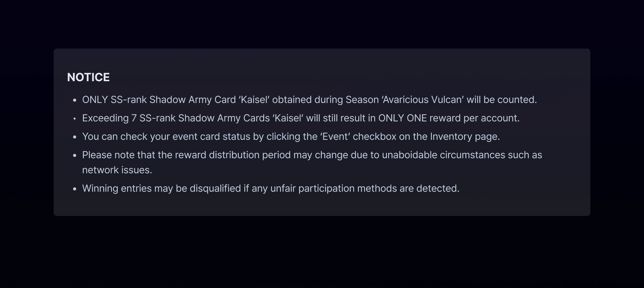The image size is (644, 288).
Task: Click the season name 'Avaricious Vulcan'
Action: [x=423, y=100]
